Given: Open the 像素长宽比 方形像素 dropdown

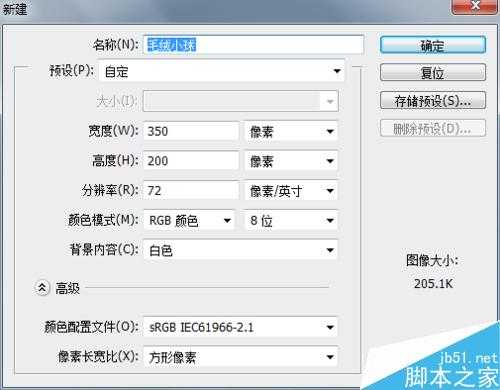Looking at the screenshot, I should pyautogui.click(x=240, y=357).
